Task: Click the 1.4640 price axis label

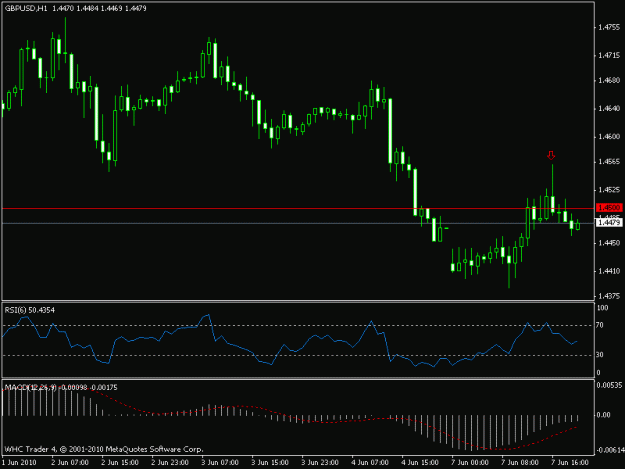Action: click(609, 108)
